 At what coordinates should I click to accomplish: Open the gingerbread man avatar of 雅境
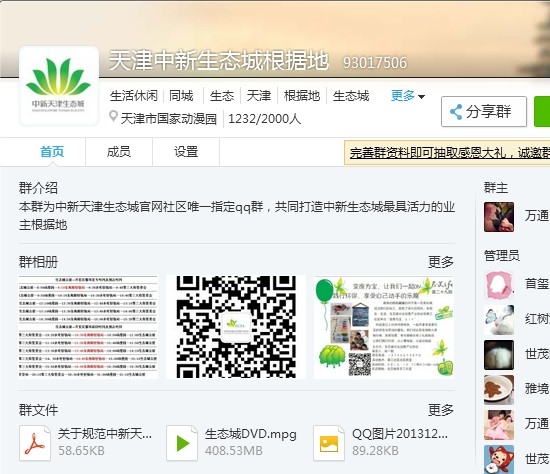[499, 389]
